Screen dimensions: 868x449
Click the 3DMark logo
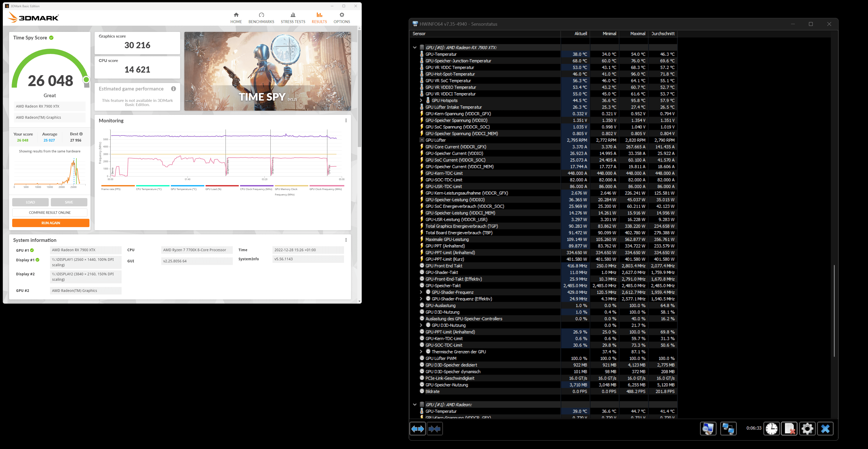coord(33,17)
